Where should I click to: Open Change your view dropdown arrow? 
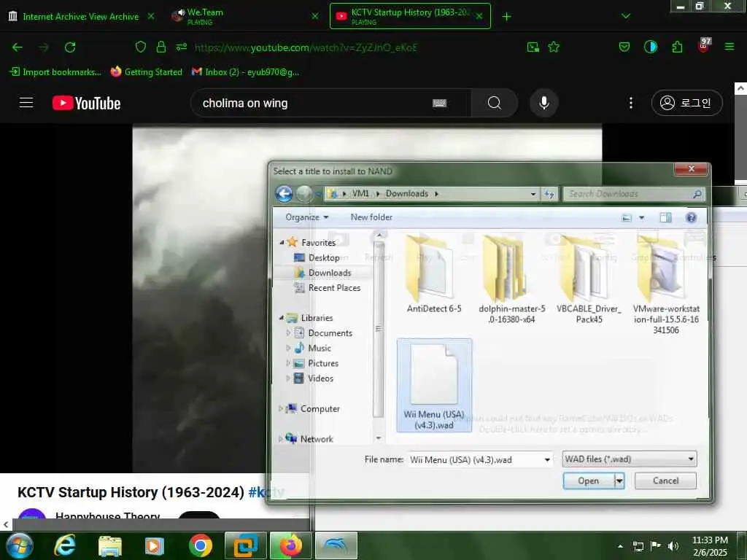(x=642, y=217)
